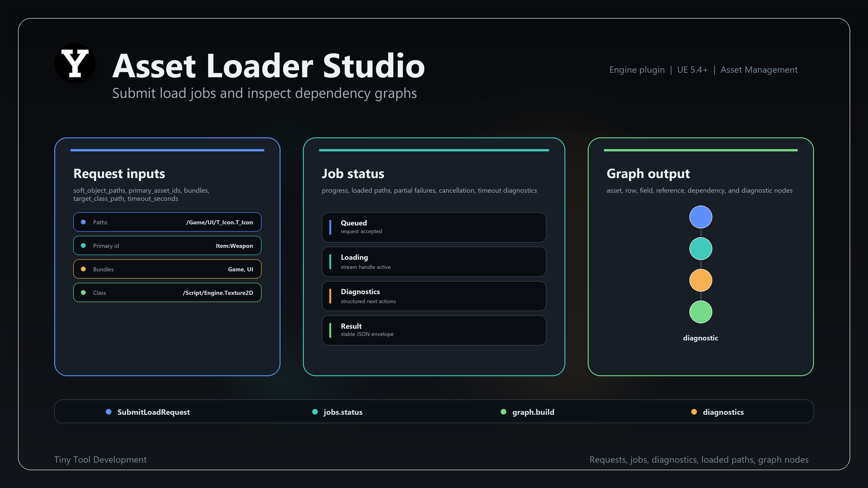This screenshot has width=868, height=488.
Task: Click the blue dot beside SubmitLoadRequest
Action: tap(108, 412)
